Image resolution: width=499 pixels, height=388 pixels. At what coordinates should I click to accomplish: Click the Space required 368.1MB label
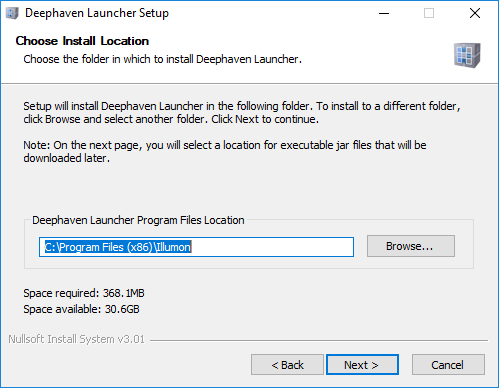(x=84, y=293)
